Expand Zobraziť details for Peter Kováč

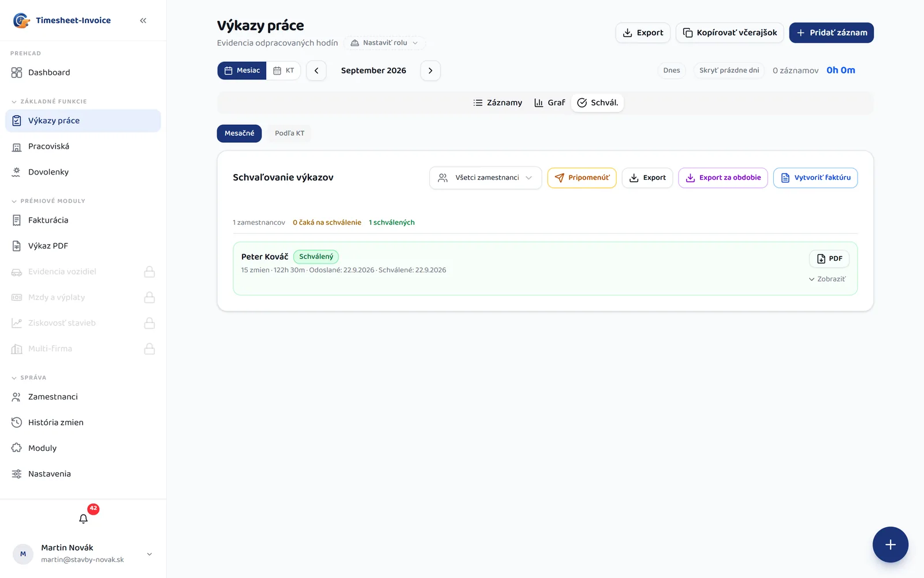827,279
